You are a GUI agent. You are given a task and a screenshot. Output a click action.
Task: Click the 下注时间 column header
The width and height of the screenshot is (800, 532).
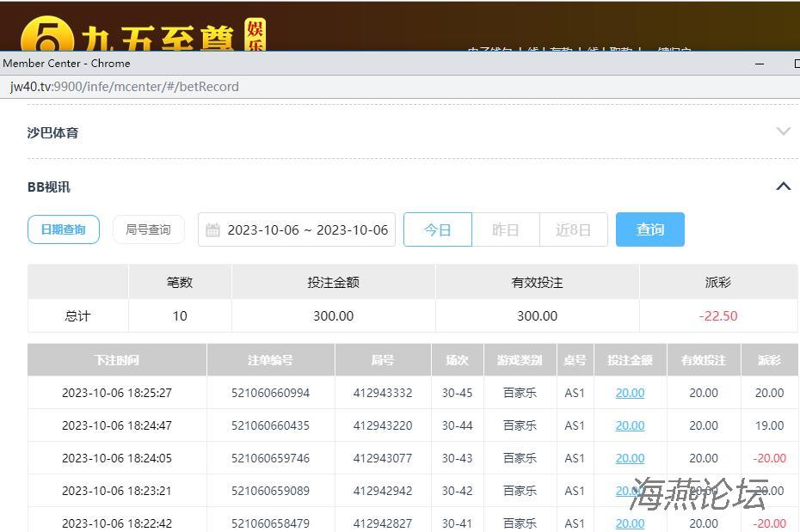[x=117, y=360]
